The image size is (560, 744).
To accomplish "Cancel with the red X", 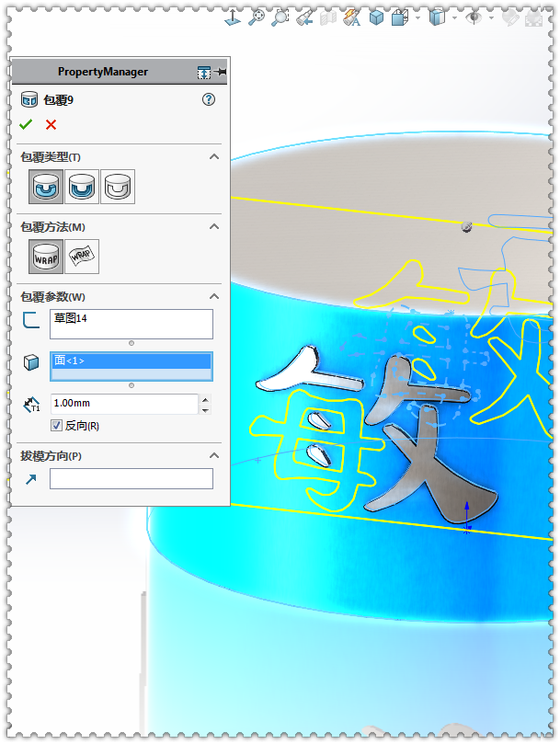I will pyautogui.click(x=51, y=125).
